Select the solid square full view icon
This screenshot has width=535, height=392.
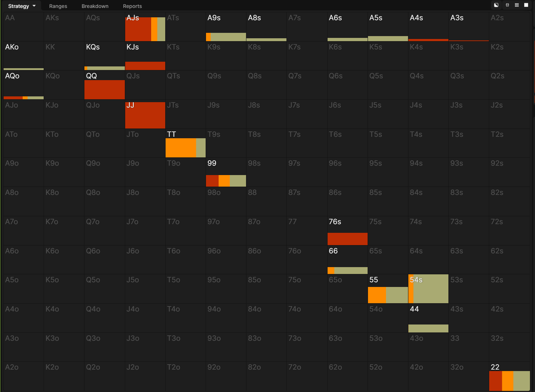click(526, 5)
